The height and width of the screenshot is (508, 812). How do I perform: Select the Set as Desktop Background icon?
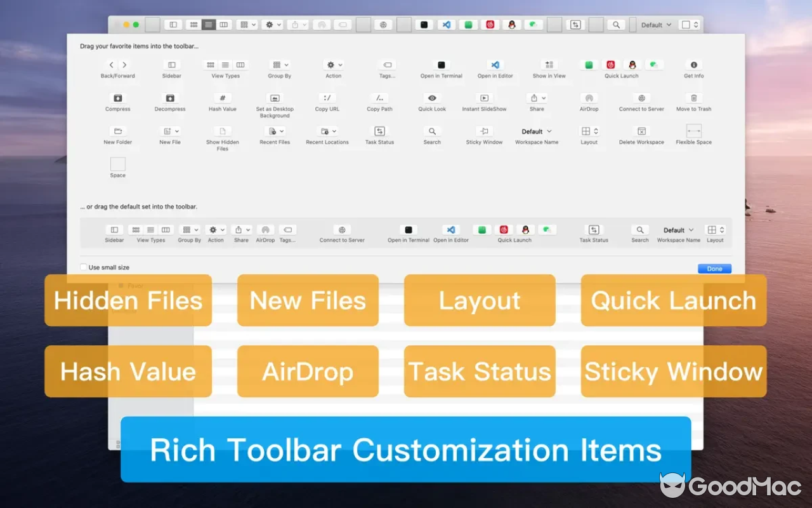[274, 98]
